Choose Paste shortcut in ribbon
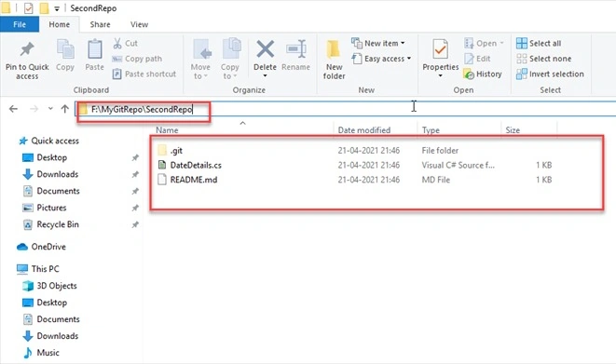The height and width of the screenshot is (364, 616). (x=144, y=74)
